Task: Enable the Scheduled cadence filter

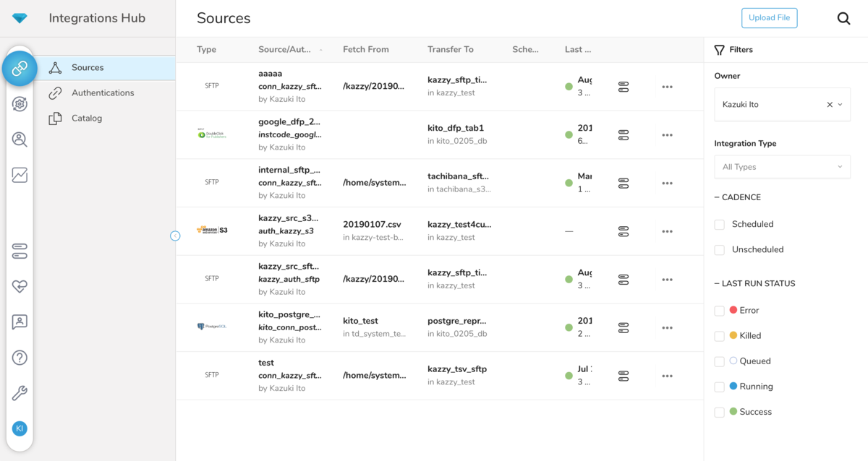Action: [719, 224]
